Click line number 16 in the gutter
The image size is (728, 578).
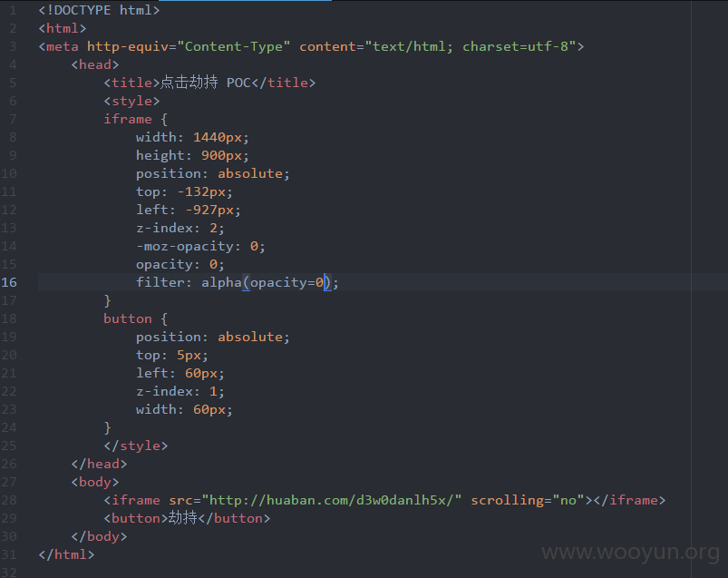9,282
